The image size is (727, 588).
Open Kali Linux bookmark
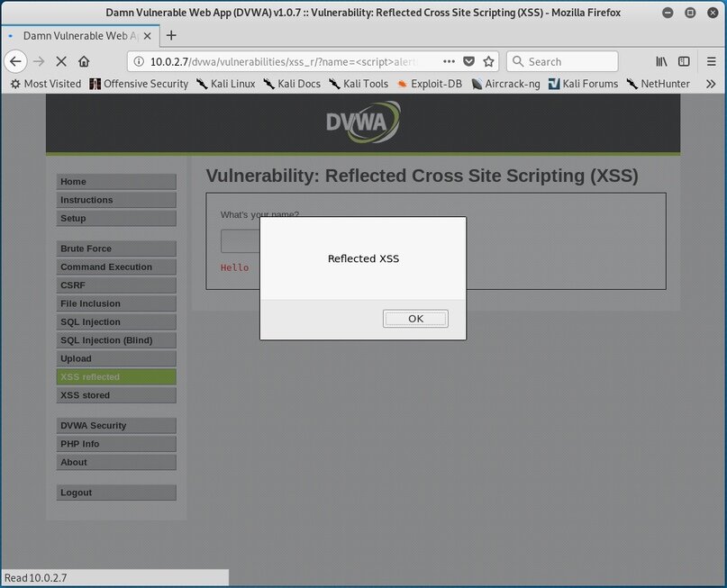225,84
